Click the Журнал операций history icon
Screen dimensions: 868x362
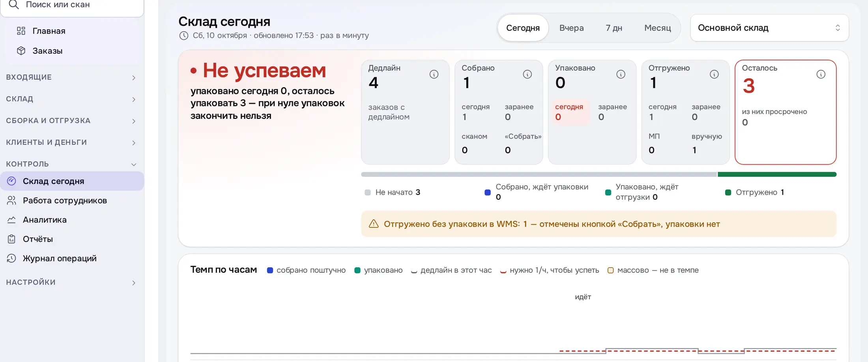click(11, 258)
